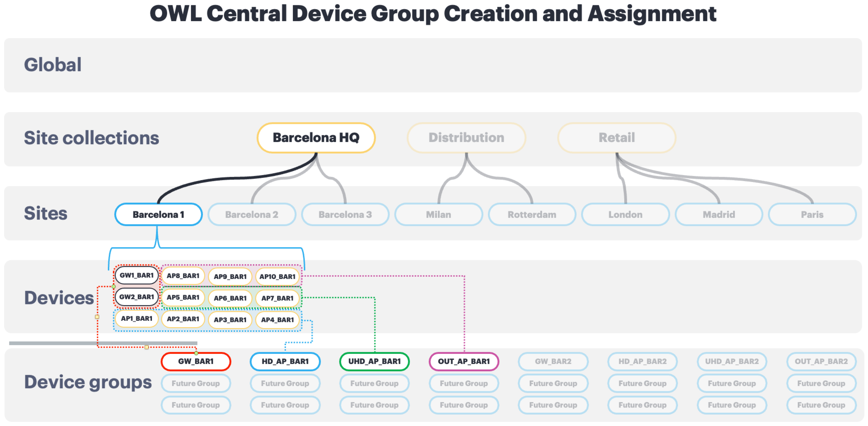
Task: Click access point AP6_BAR1
Action: pos(230,298)
